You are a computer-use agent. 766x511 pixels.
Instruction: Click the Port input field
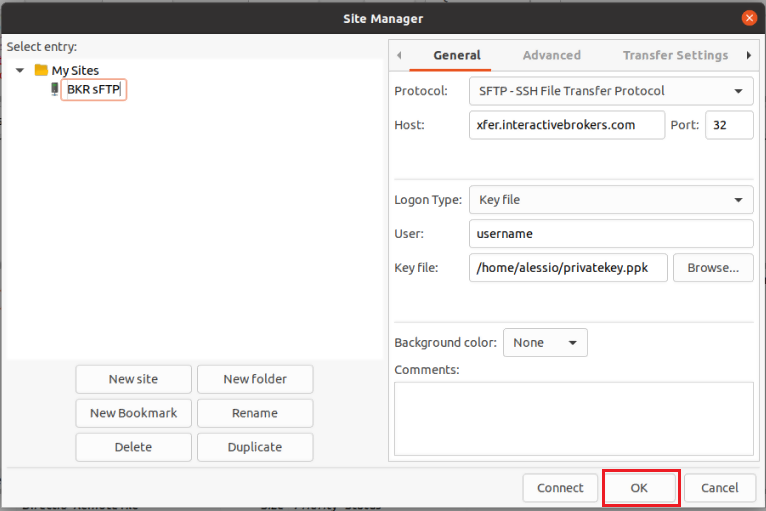pos(729,125)
